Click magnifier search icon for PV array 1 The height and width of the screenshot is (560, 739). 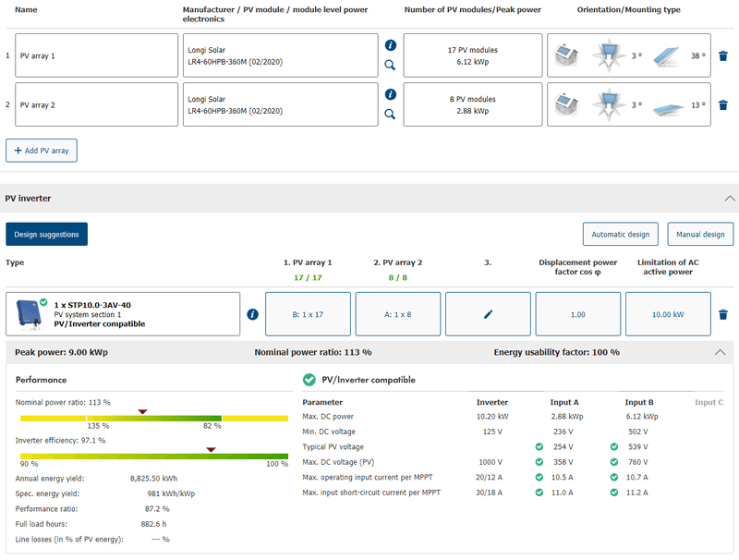point(390,66)
